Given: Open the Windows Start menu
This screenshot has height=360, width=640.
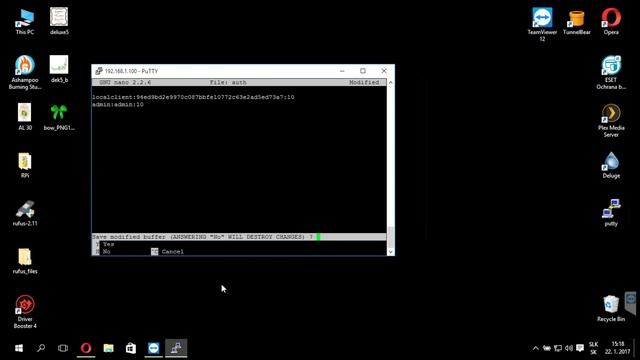Looking at the screenshot, I should (x=19, y=348).
